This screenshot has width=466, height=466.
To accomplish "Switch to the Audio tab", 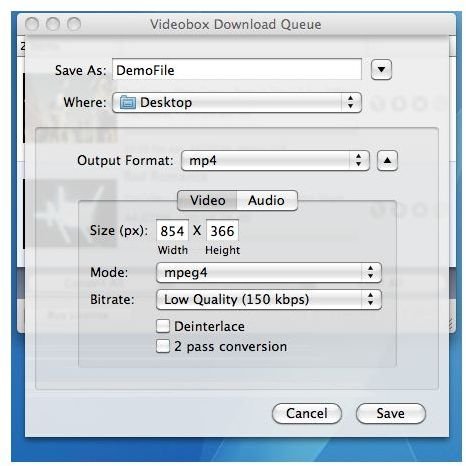I will pyautogui.click(x=267, y=200).
